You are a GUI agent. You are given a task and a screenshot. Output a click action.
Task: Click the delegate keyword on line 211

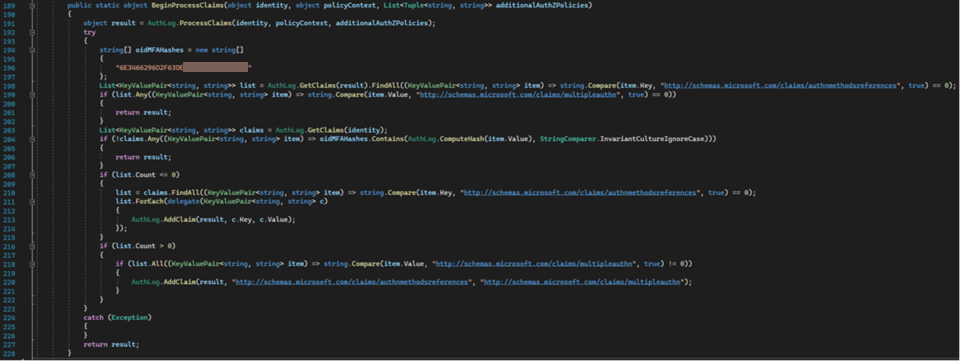183,201
